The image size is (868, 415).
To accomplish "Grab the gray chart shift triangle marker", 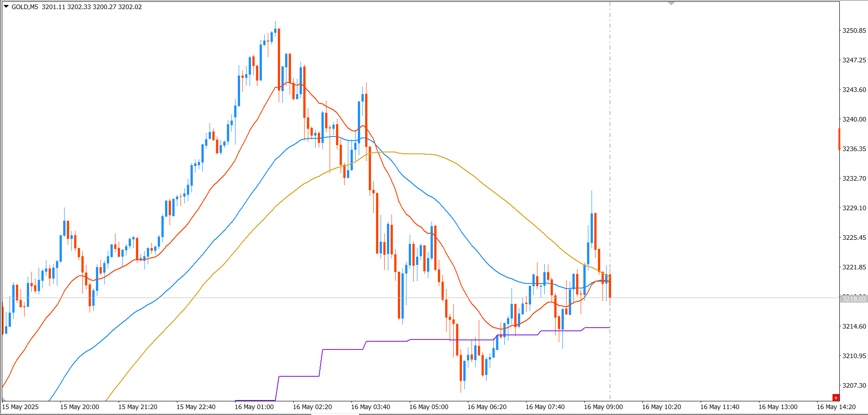I will (672, 4).
